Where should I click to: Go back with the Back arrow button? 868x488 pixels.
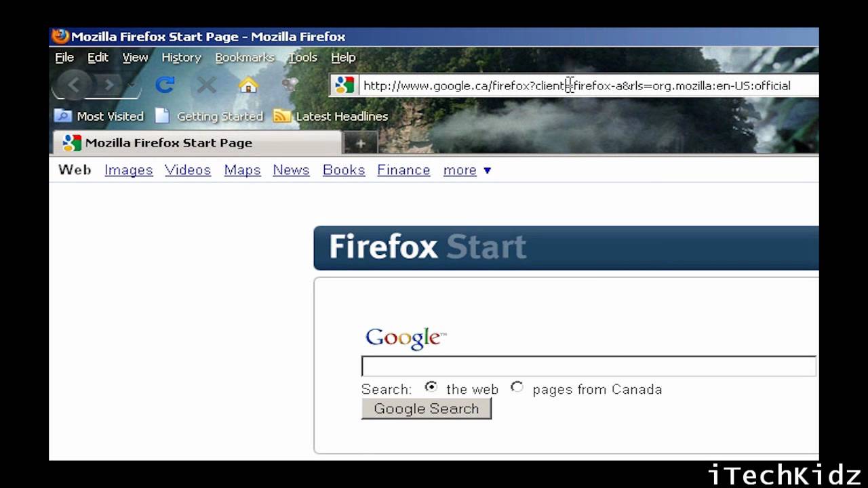click(74, 85)
